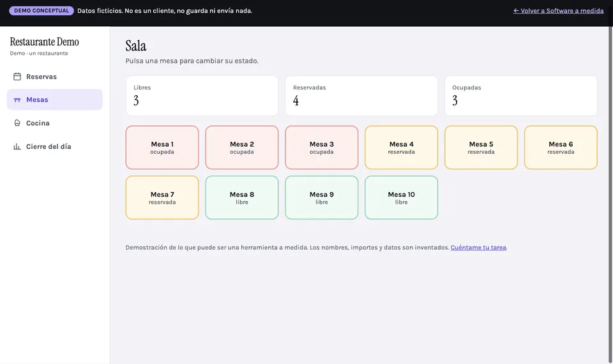This screenshot has width=613, height=364.
Task: Toggle Mesa 9 free table
Action: click(322, 197)
